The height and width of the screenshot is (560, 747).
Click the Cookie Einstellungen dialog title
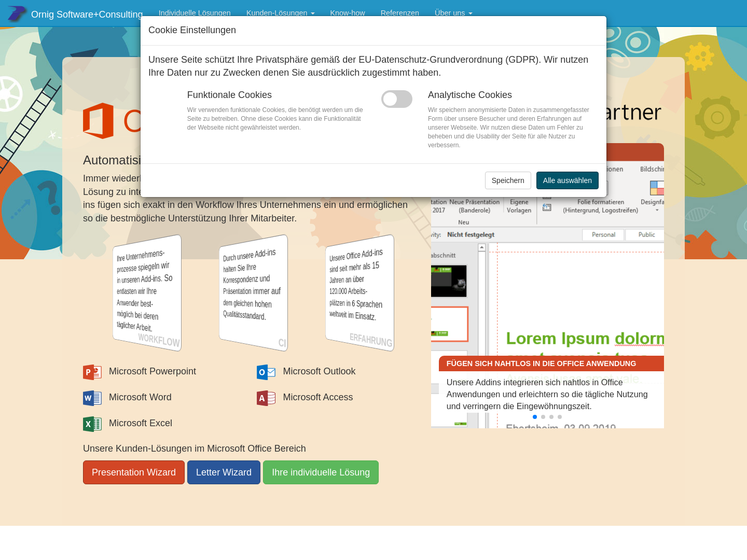point(192,30)
